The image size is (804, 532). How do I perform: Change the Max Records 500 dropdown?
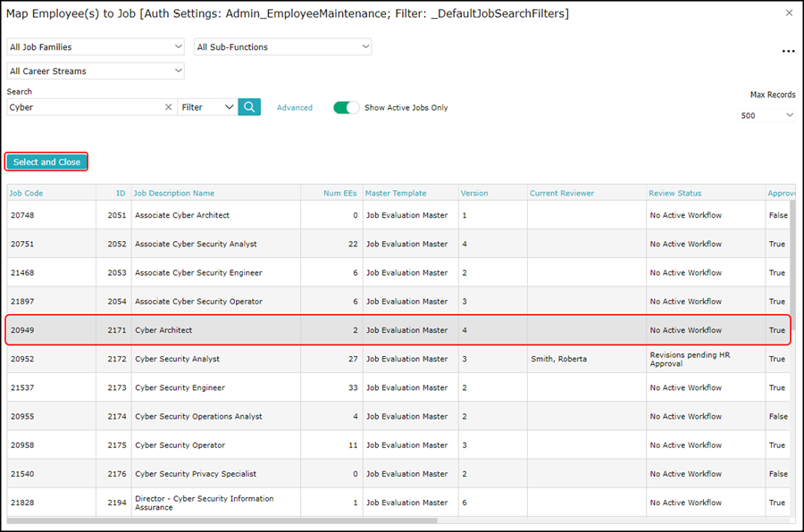click(x=766, y=115)
